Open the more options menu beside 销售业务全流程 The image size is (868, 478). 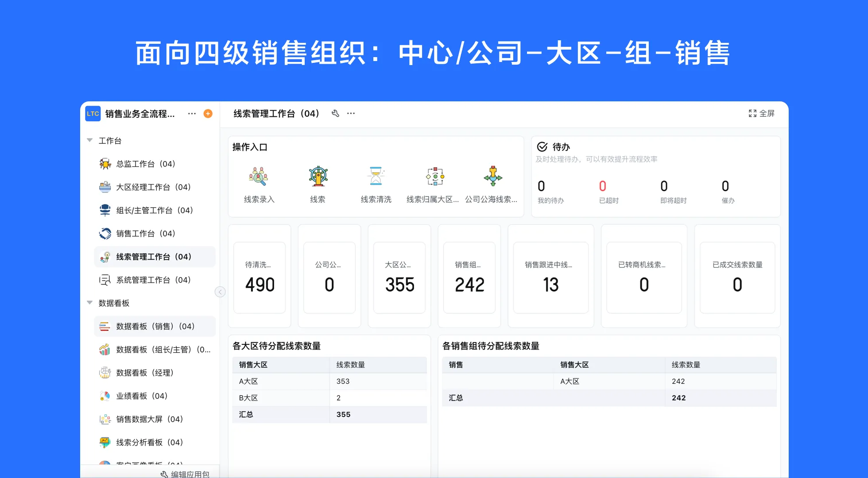coord(191,113)
